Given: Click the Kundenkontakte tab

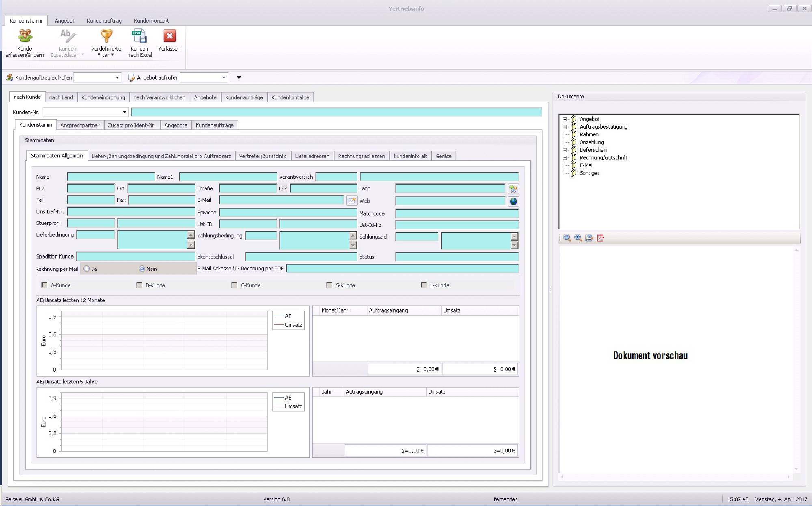Looking at the screenshot, I should (290, 97).
